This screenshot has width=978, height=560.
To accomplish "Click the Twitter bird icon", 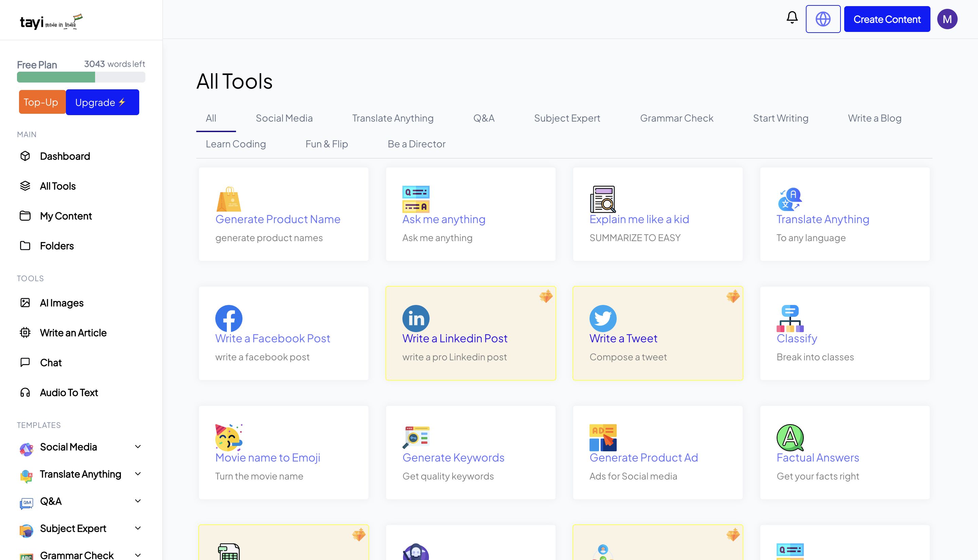I will coord(603,319).
